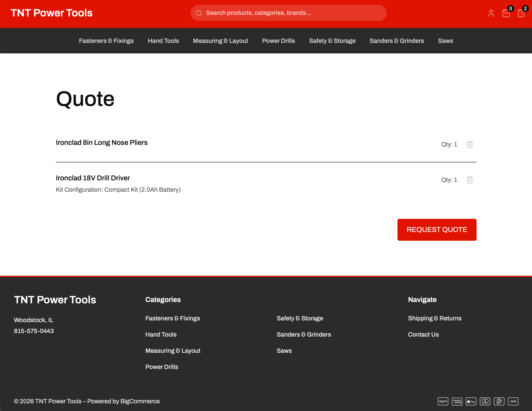
Task: Delete Ironclad 8in Long Nose Pliers from quote
Action: click(470, 144)
